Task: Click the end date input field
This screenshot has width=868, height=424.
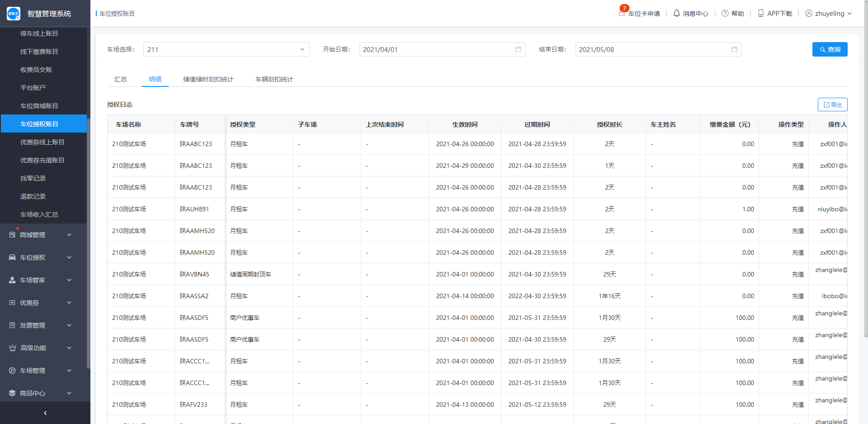Action: [x=651, y=49]
